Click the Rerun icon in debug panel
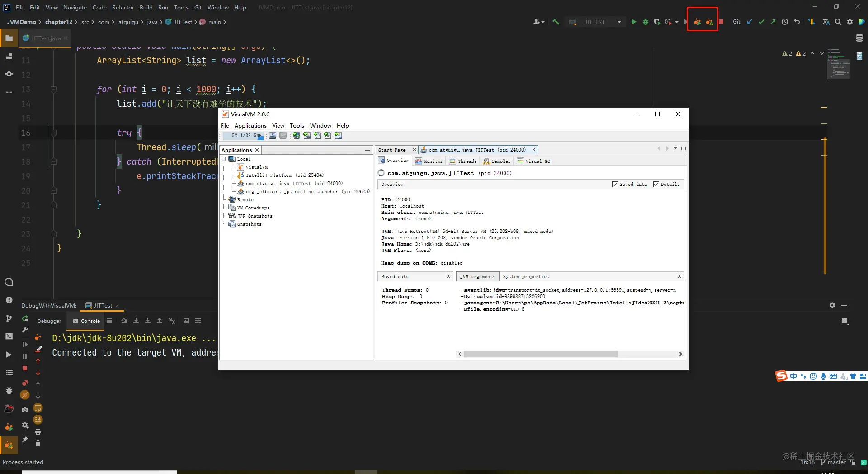The height and width of the screenshot is (474, 868). (25, 318)
